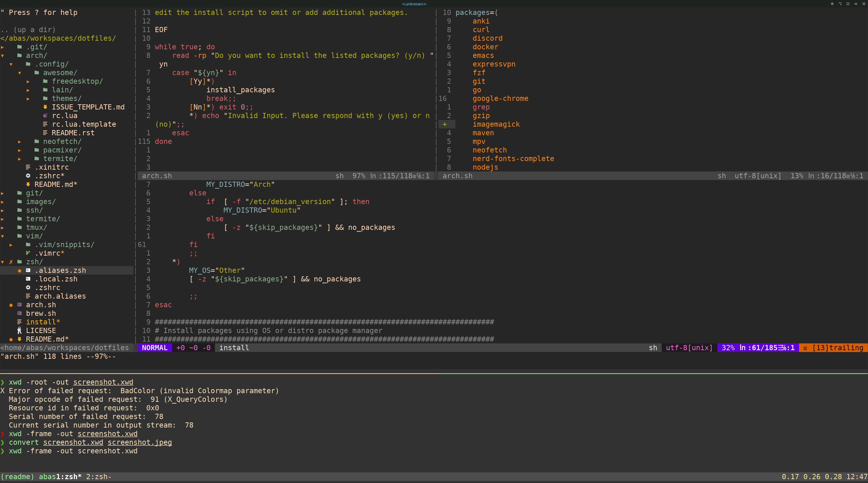Collapse the awesome/ folder arrow

pyautogui.click(x=19, y=73)
